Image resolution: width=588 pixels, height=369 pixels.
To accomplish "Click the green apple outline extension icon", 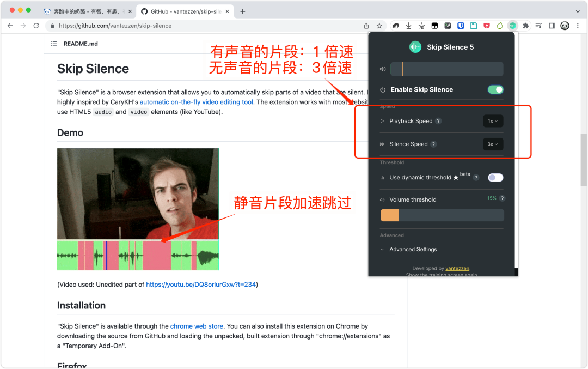I will 500,26.
